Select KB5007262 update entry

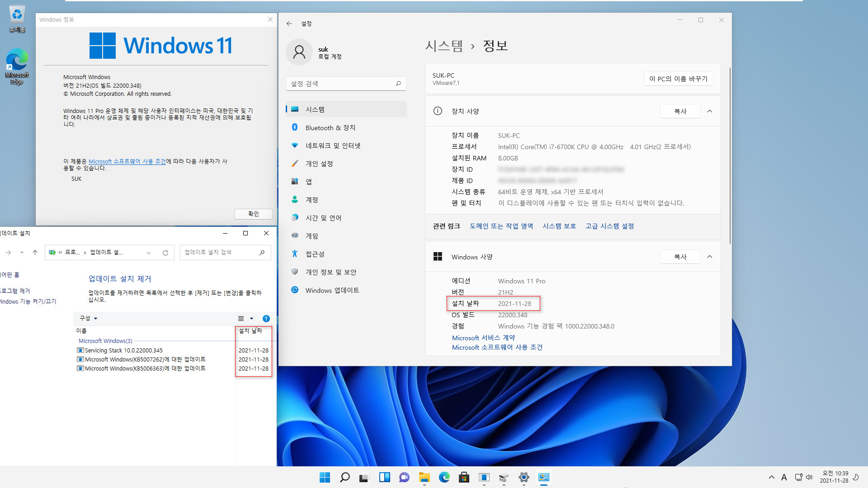[142, 359]
